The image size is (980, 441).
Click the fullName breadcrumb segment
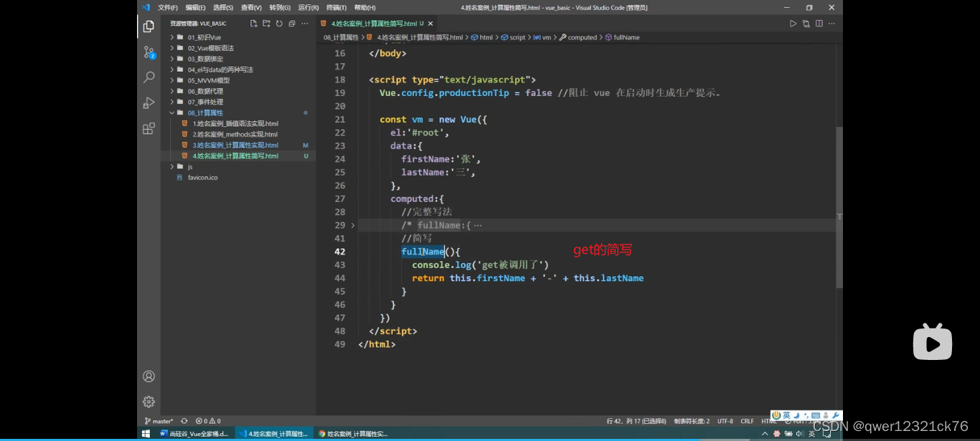[623, 37]
